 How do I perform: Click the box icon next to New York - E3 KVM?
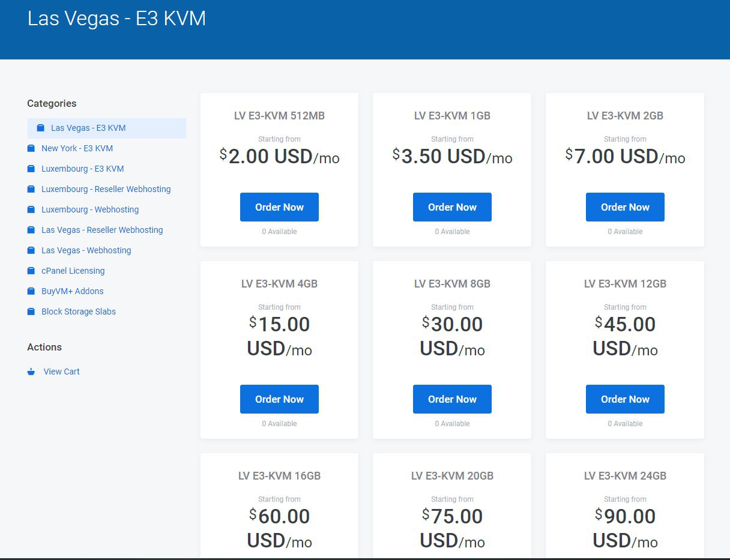[31, 148]
